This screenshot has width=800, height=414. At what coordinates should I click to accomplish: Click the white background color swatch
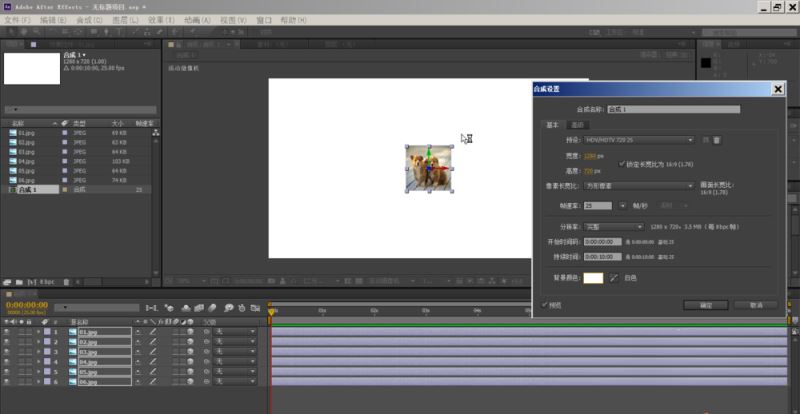click(x=593, y=278)
